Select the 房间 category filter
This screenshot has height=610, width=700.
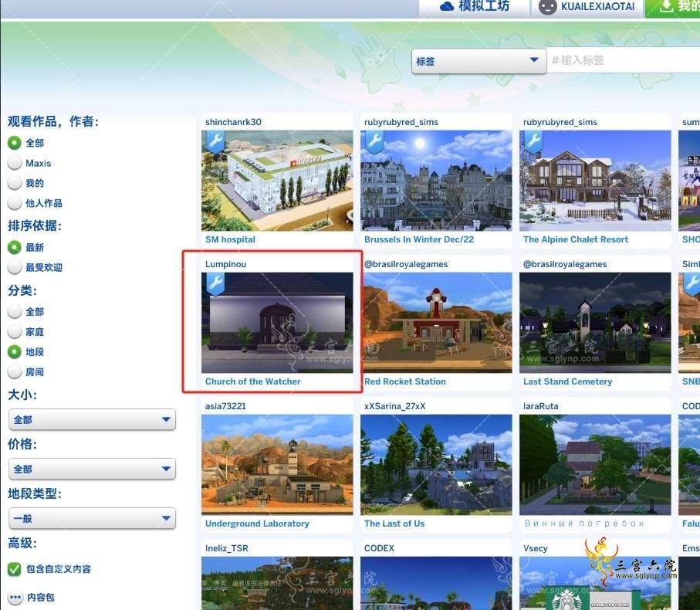tap(15, 371)
